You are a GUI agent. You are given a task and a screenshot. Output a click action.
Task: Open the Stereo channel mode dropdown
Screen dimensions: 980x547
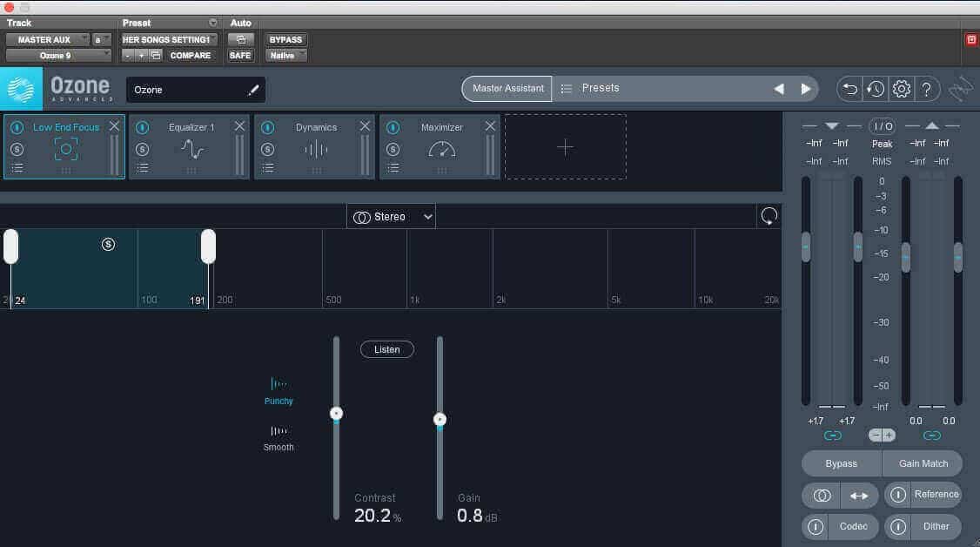(x=392, y=217)
